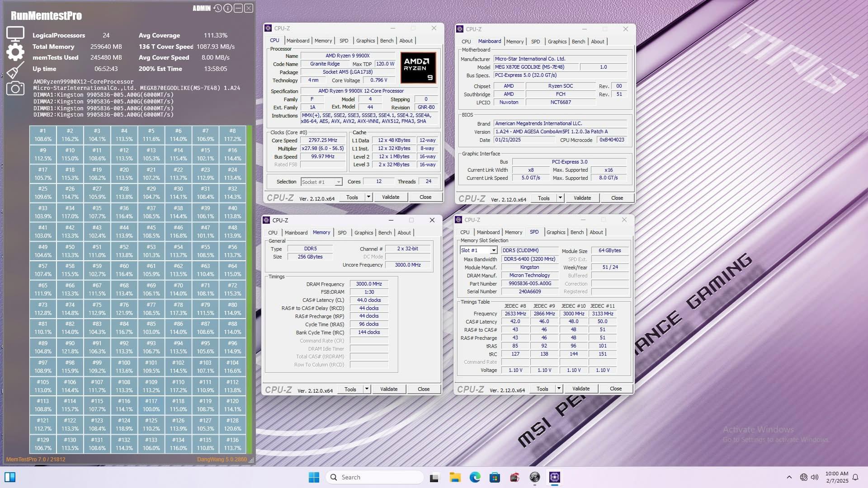Click the DangWang 5.0.2860 label
This screenshot has height=488, width=868.
pyautogui.click(x=222, y=460)
